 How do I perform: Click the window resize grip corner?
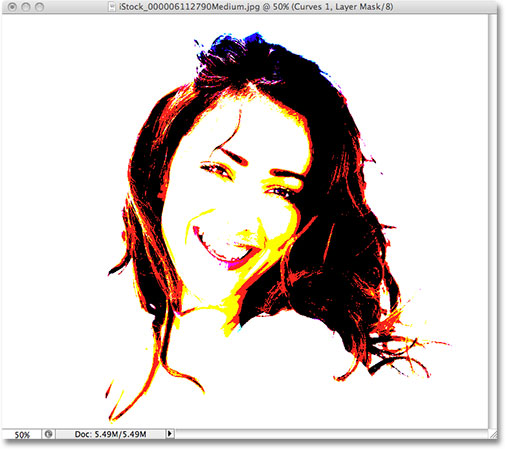[x=493, y=434]
